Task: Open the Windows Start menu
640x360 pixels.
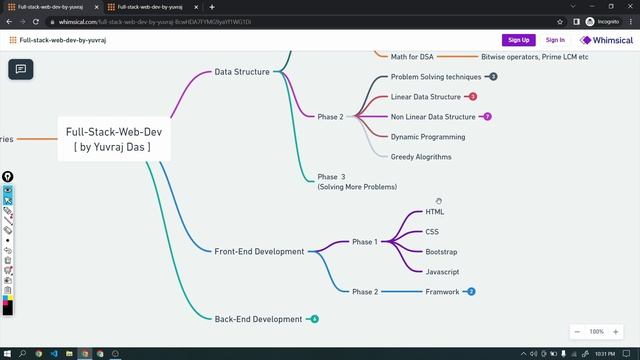Action: pos(7,353)
